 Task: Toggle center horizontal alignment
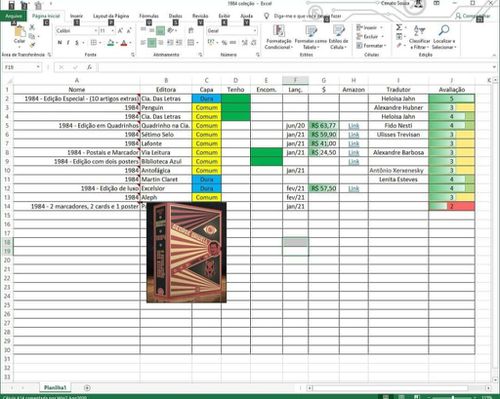152,43
